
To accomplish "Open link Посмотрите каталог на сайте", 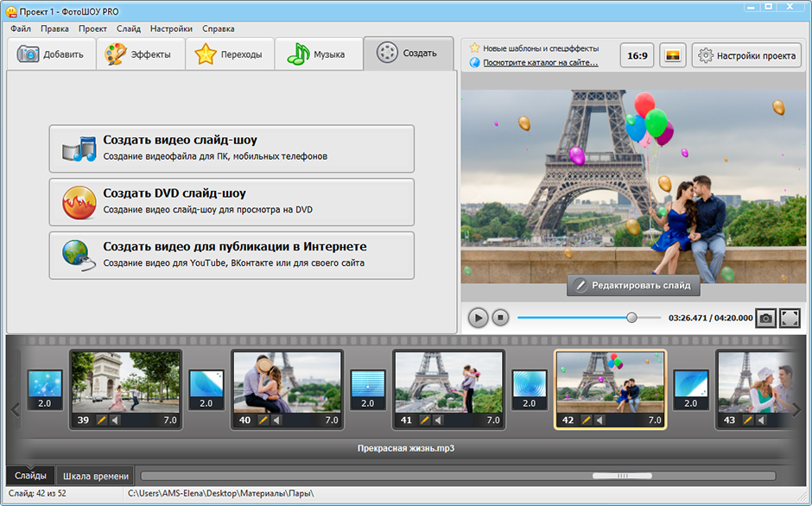I will coord(540,63).
